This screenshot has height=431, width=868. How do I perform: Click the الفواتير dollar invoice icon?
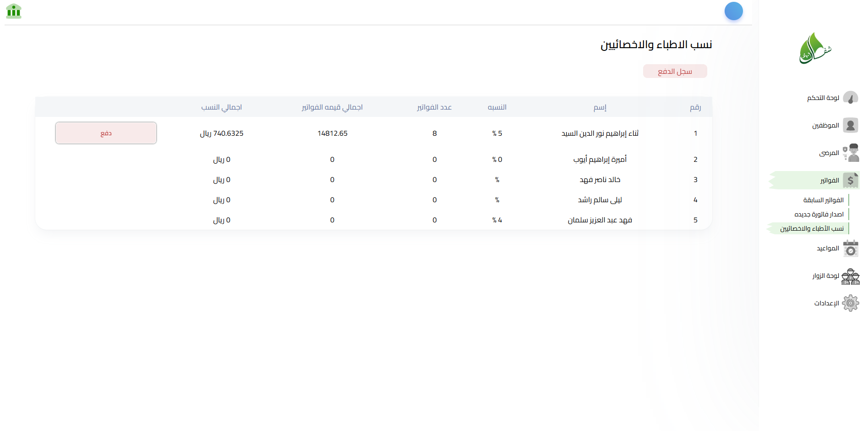pyautogui.click(x=851, y=180)
